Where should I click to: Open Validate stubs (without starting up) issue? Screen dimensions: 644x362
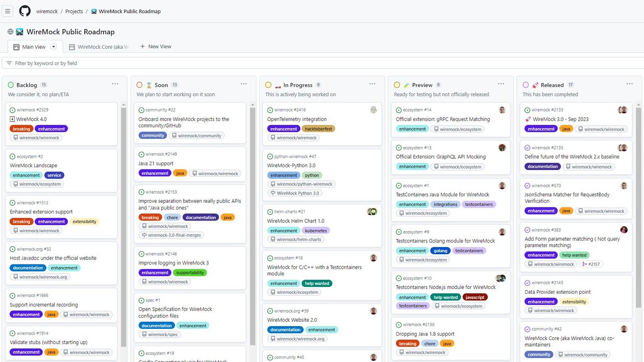[x=48, y=342]
